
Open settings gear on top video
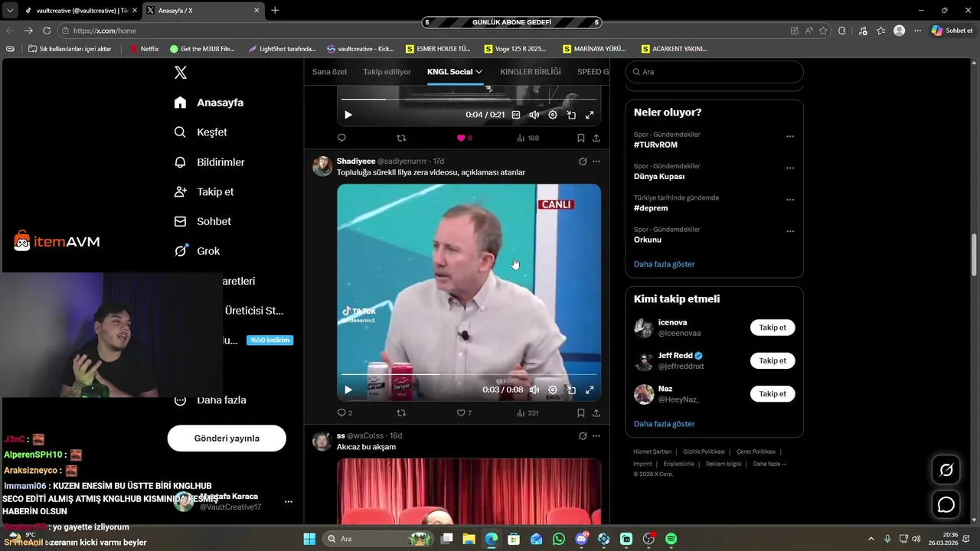coord(553,115)
